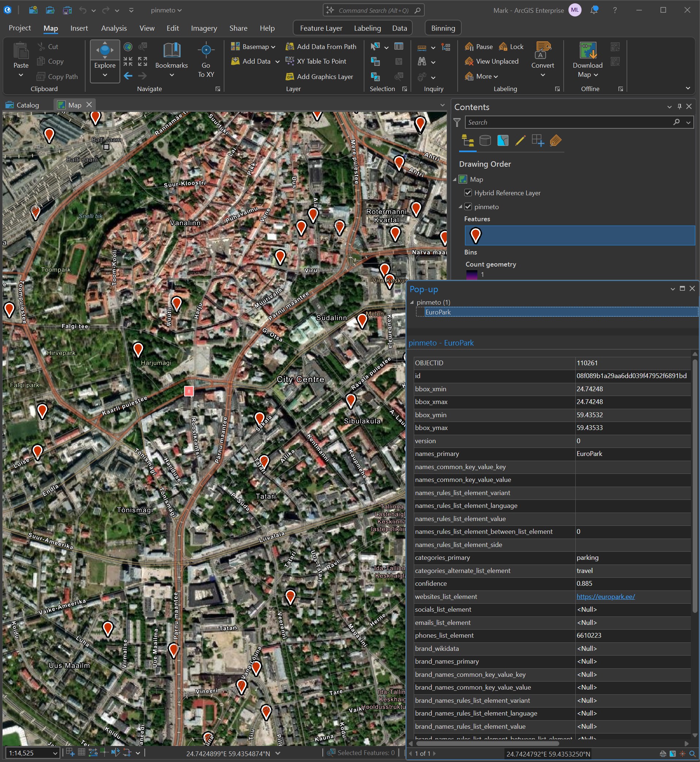
Task: Open the Project tab
Action: [20, 28]
